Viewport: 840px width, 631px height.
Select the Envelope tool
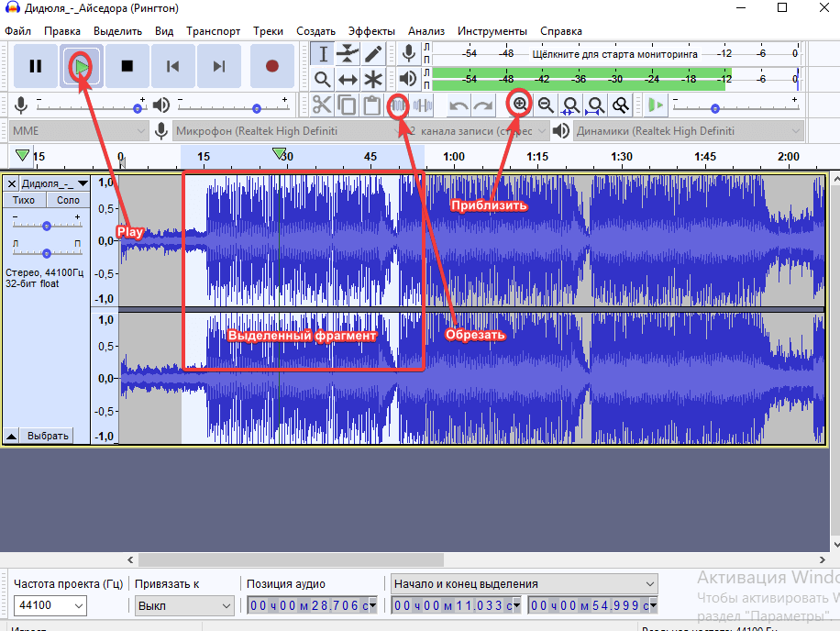(348, 54)
